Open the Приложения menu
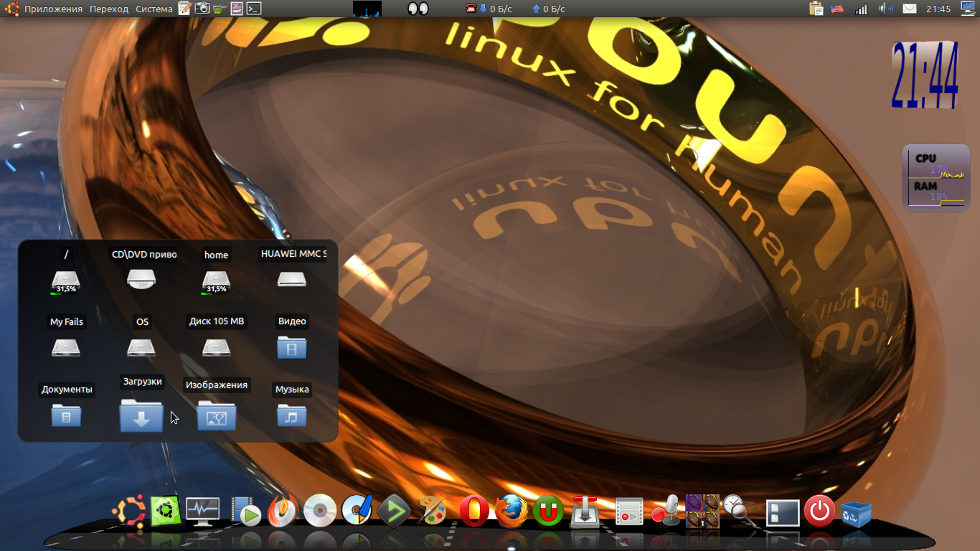This screenshot has height=551, width=980. coord(55,9)
